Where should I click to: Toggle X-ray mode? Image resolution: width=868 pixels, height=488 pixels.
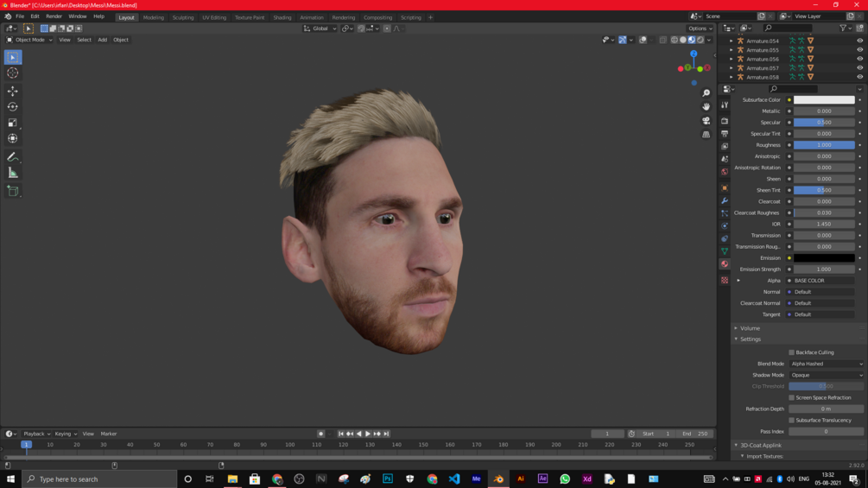tap(663, 40)
